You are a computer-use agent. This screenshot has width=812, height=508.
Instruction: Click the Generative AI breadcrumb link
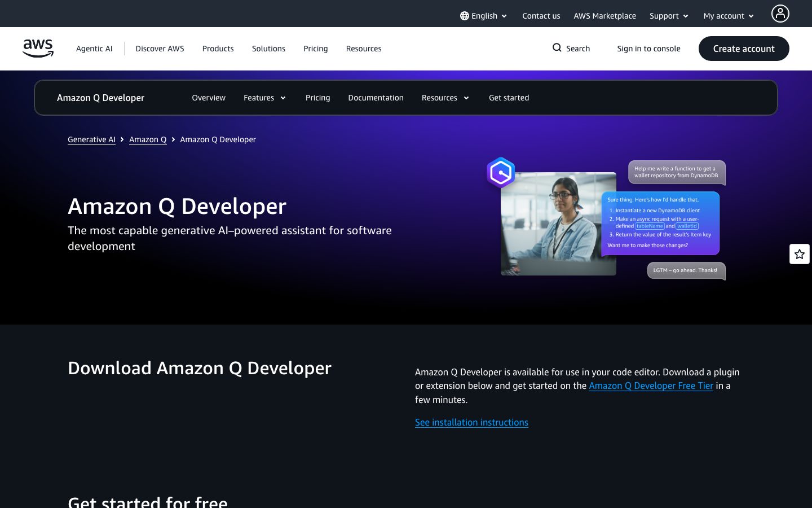click(x=91, y=139)
